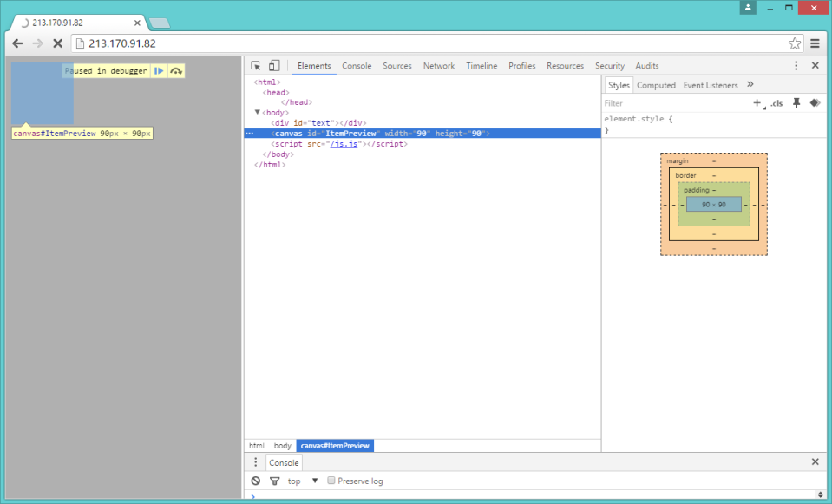Show more Styles sidebar tabs via chevrons

click(750, 85)
